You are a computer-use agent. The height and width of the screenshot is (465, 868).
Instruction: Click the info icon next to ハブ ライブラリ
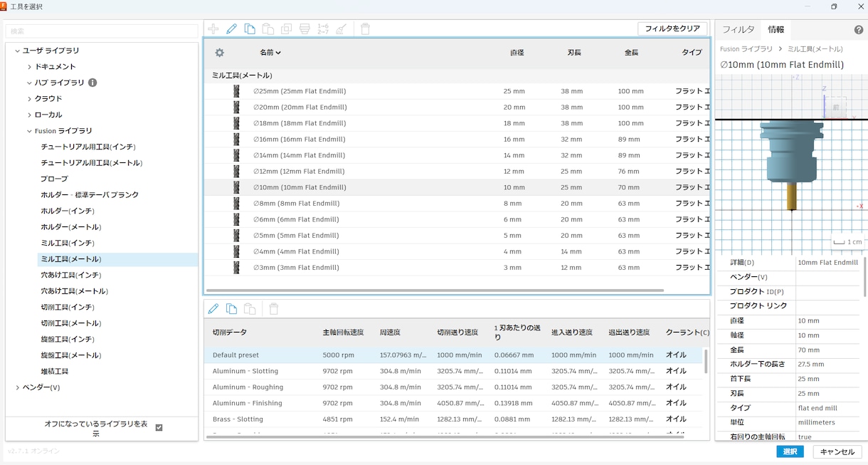tap(92, 83)
